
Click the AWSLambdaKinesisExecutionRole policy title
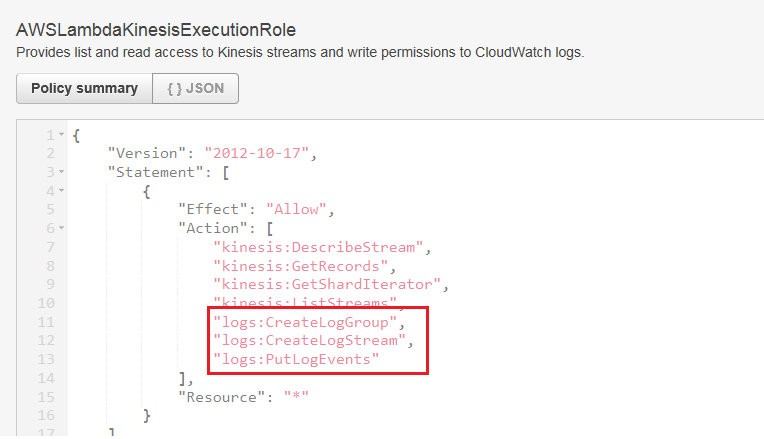(156, 30)
